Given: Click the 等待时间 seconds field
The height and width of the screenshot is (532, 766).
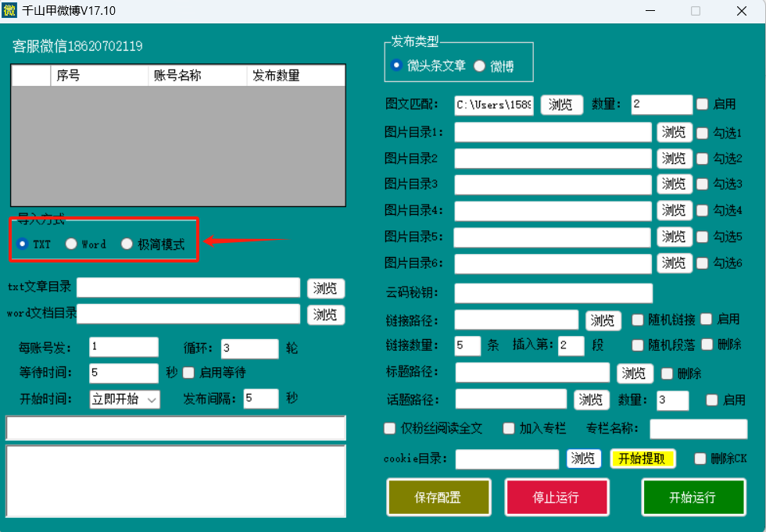Looking at the screenshot, I should (x=123, y=373).
